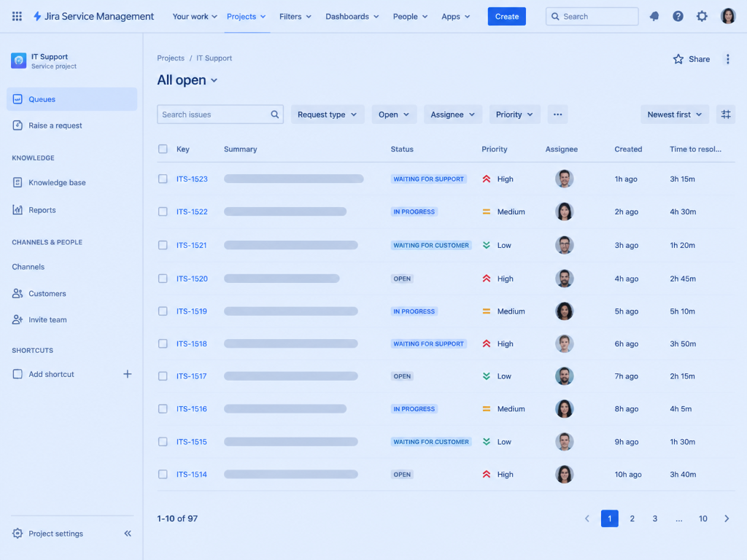This screenshot has height=560, width=747.
Task: Click the magnifier in Search issues field
Action: coord(275,114)
